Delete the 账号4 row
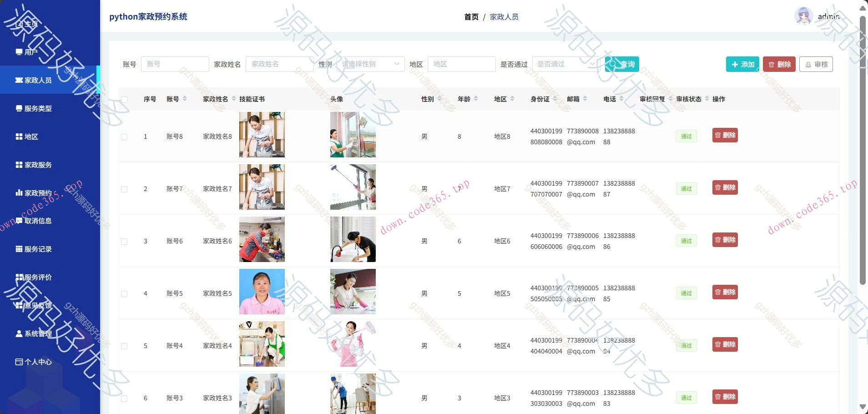868x414 pixels. click(725, 344)
